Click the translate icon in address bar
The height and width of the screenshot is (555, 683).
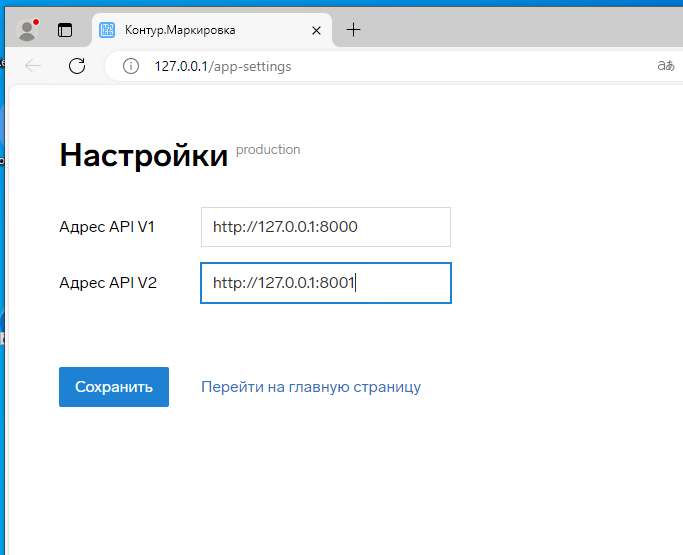[664, 66]
